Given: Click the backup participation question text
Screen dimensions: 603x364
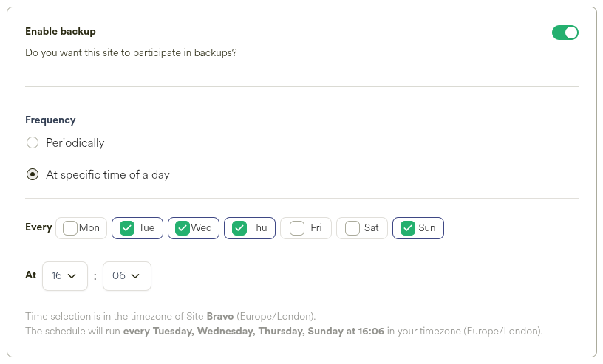Looking at the screenshot, I should [131, 53].
